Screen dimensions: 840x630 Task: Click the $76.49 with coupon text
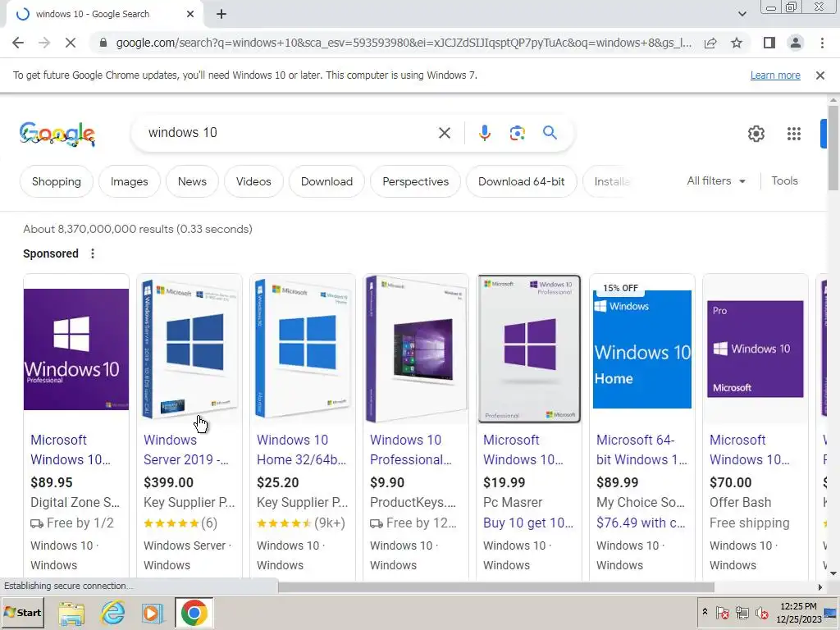pos(641,523)
